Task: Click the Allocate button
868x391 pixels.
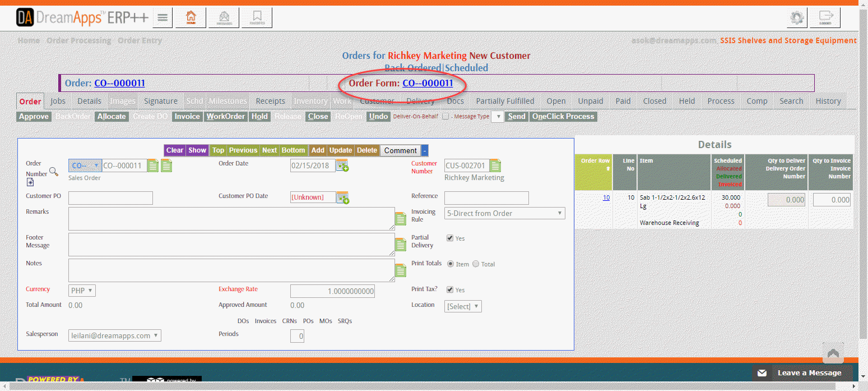Action: tap(112, 117)
